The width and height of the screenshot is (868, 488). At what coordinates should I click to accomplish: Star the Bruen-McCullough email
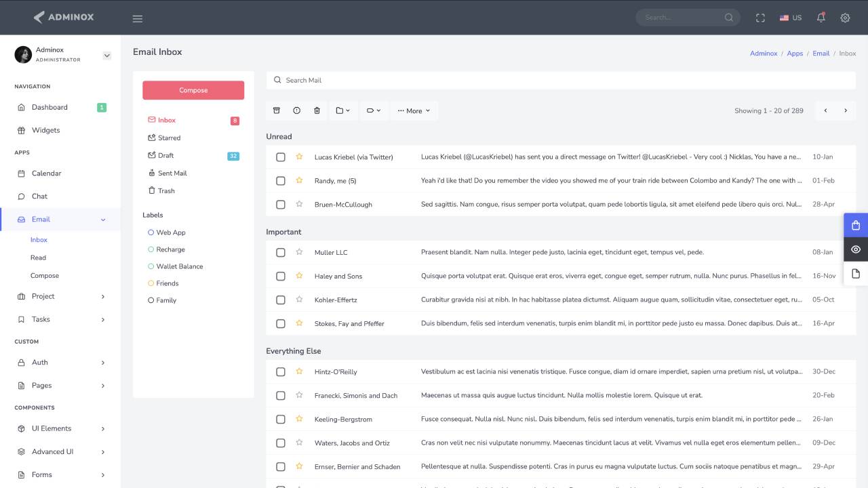(x=299, y=204)
